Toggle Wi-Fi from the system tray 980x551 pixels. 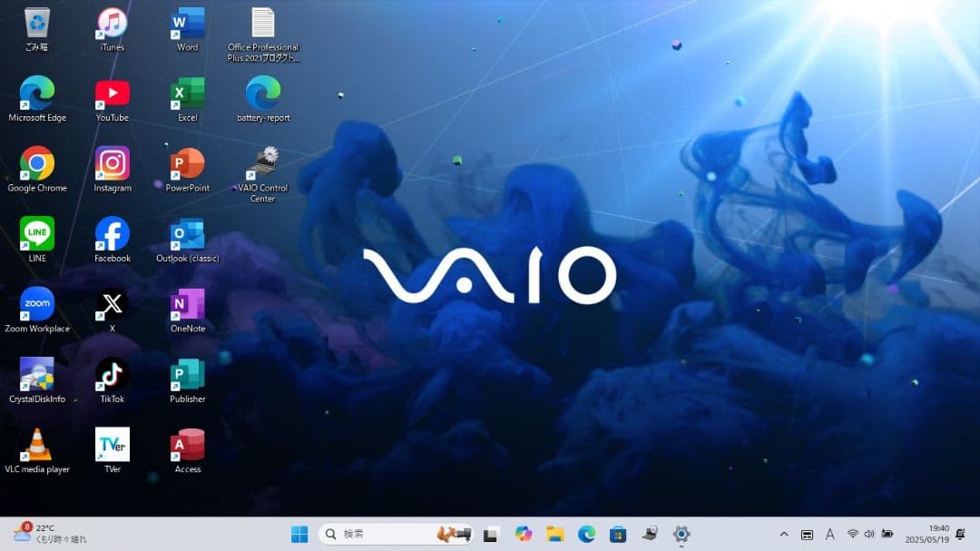pyautogui.click(x=852, y=534)
